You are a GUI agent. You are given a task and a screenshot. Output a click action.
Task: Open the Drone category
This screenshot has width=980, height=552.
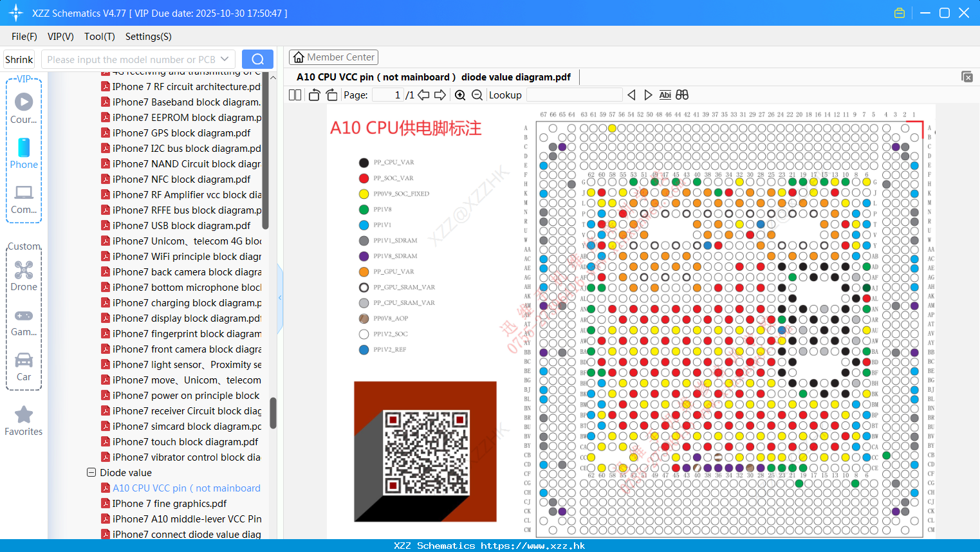24,275
